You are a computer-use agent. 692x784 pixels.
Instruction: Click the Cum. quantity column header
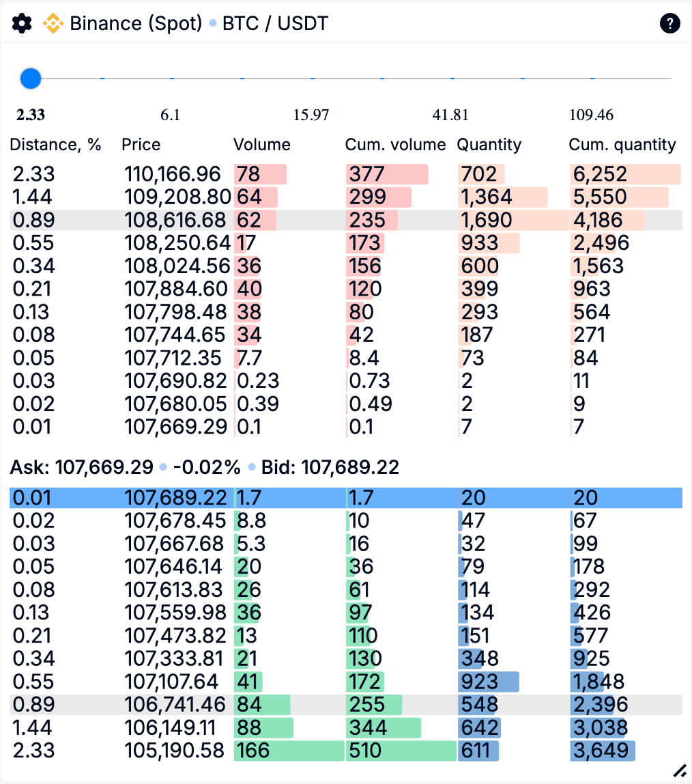[x=622, y=145]
